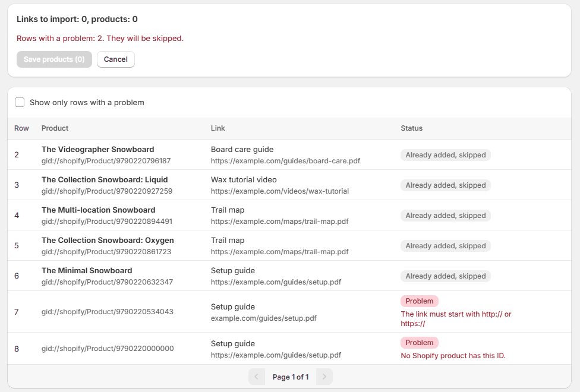The height and width of the screenshot is (392, 580).
Task: Select The Multi-location Snowboard name
Action: pos(99,210)
